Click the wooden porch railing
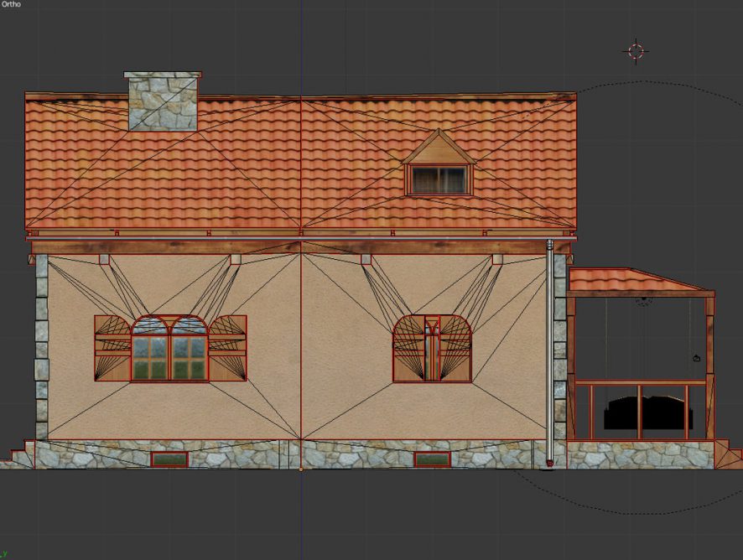743x560 pixels. (x=640, y=383)
